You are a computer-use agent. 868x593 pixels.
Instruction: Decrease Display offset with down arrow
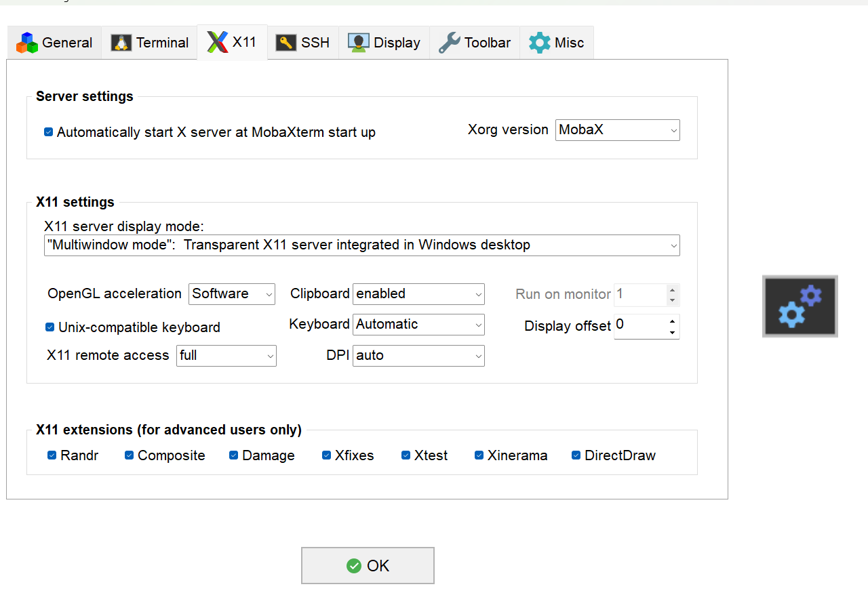pos(672,332)
